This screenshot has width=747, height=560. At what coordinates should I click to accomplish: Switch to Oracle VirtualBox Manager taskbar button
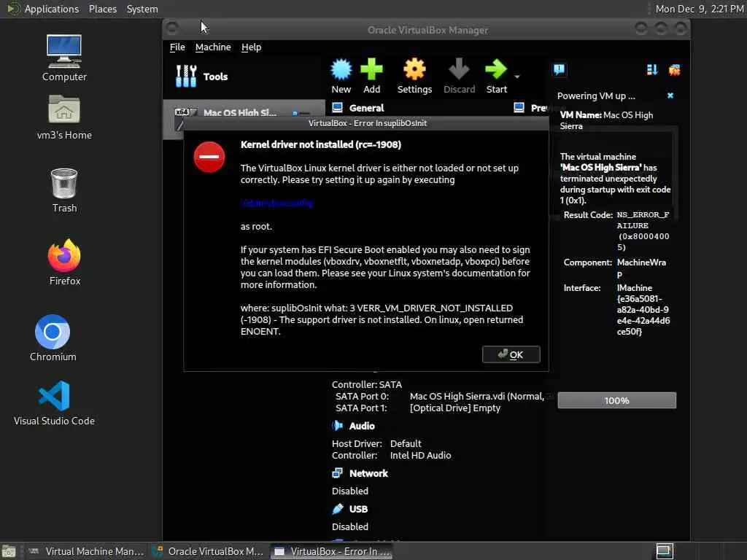(208, 551)
